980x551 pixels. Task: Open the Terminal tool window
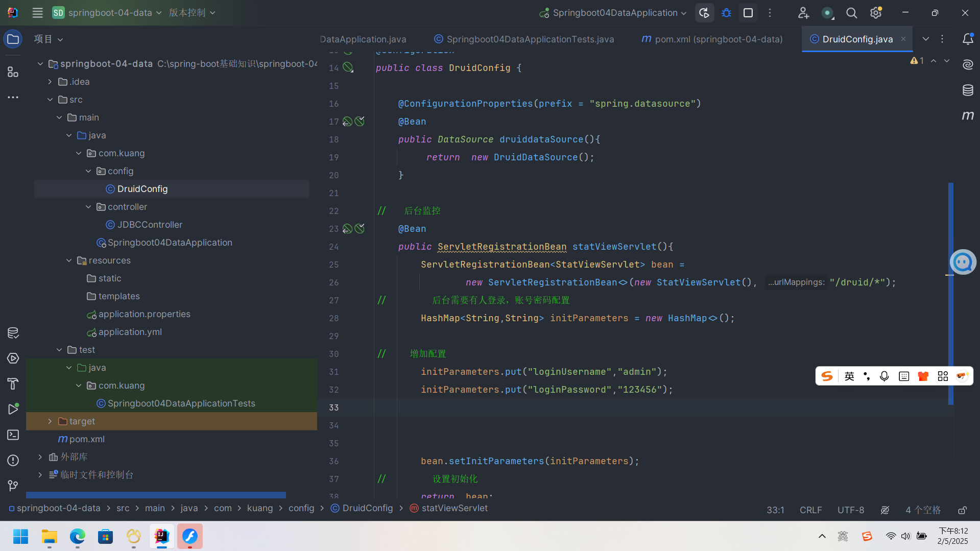(13, 435)
